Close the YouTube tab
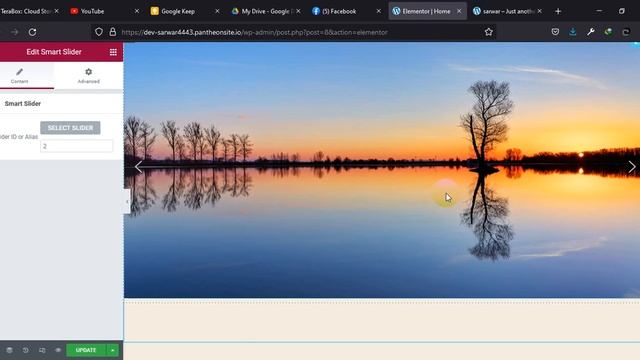Screen dimensions: 640x360 pyautogui.click(x=137, y=11)
